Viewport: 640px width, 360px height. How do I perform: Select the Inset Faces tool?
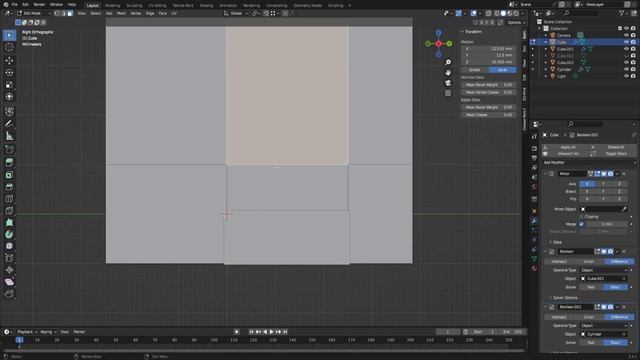tap(9, 175)
